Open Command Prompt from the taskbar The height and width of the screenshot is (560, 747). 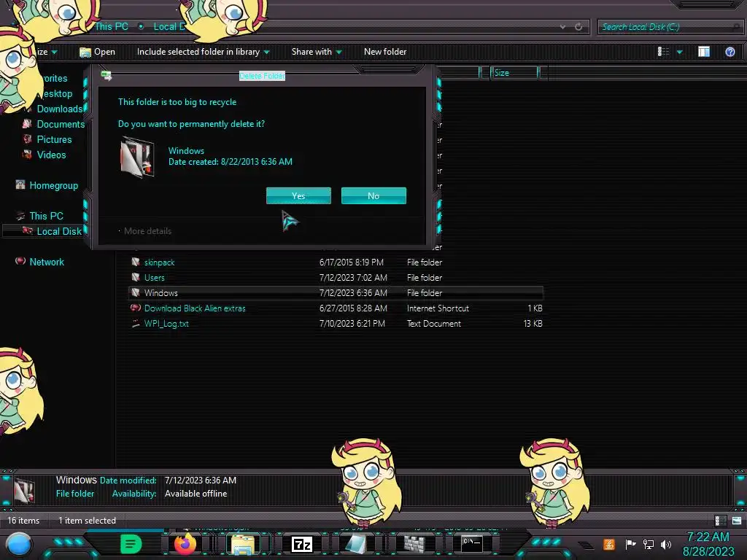coord(472,544)
